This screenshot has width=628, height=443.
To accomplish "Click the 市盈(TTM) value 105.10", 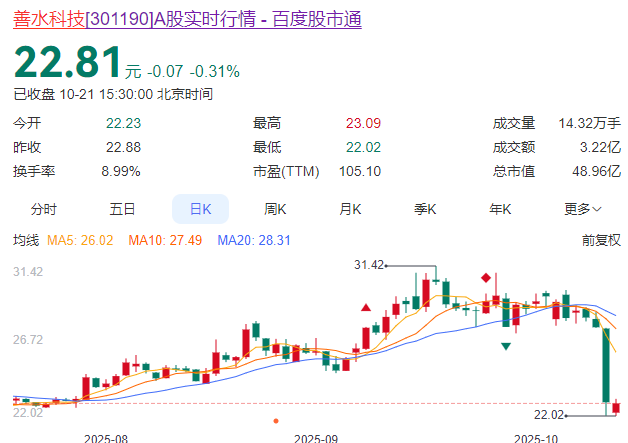I will coord(360,171).
